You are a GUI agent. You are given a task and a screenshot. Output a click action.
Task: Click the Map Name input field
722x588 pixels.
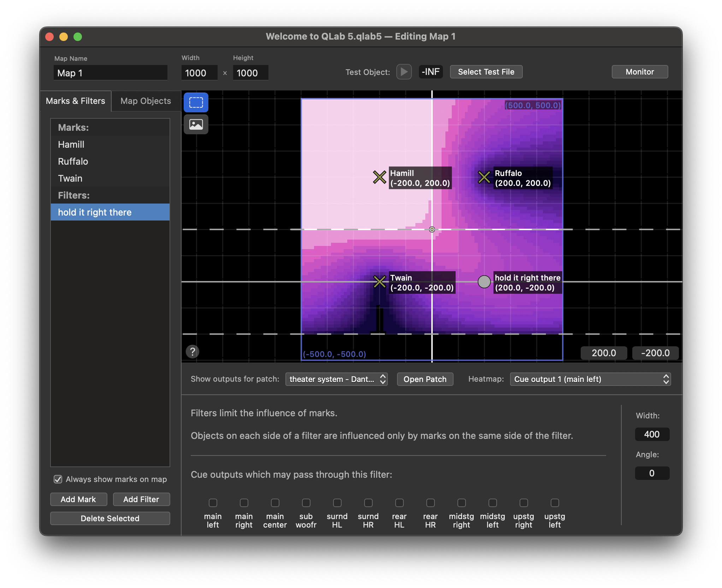(x=110, y=73)
